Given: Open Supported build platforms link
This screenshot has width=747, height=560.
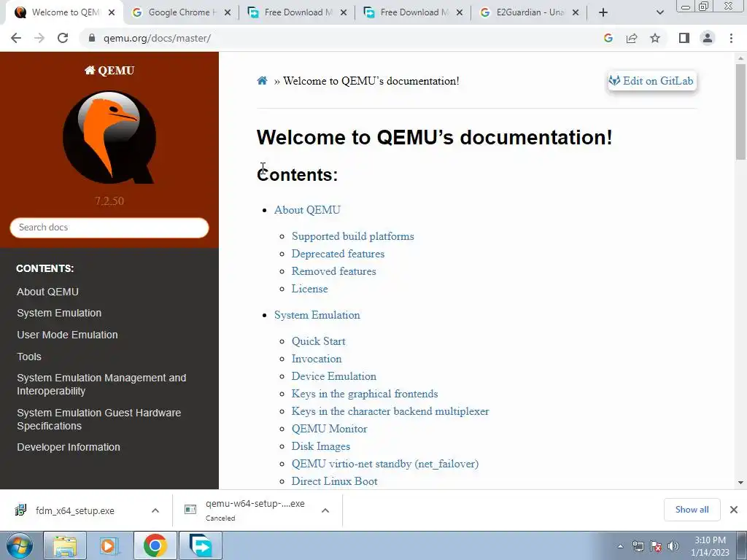Looking at the screenshot, I should tap(352, 236).
